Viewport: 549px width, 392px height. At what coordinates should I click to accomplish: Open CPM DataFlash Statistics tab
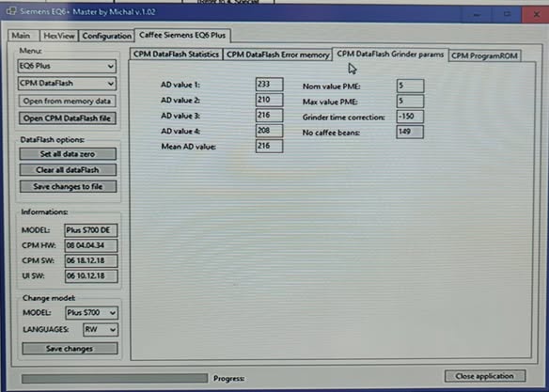(176, 55)
